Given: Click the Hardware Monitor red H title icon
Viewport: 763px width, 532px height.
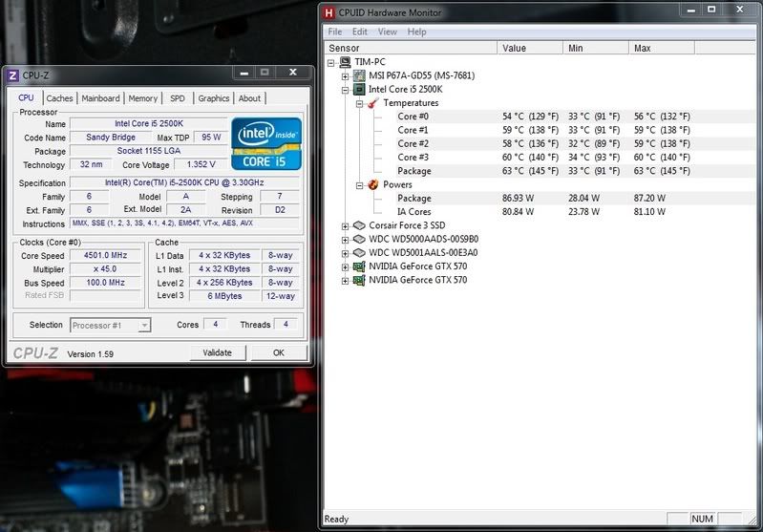Looking at the screenshot, I should click(329, 12).
